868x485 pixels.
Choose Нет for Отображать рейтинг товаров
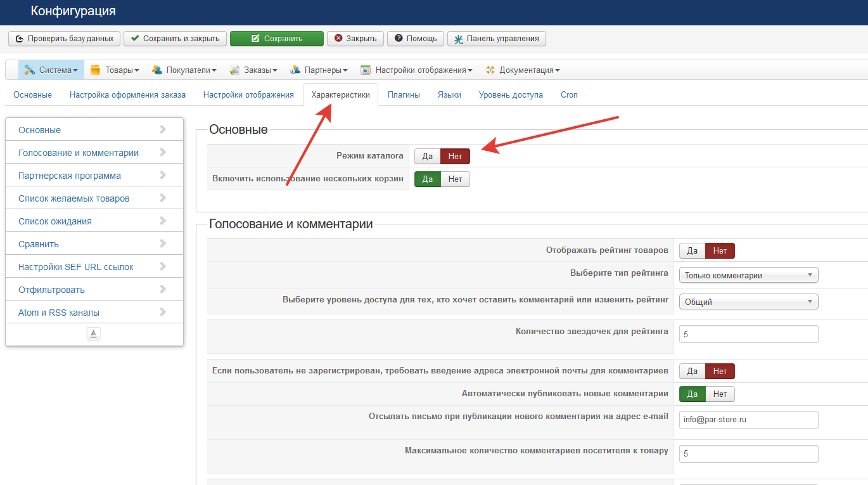[x=720, y=250]
